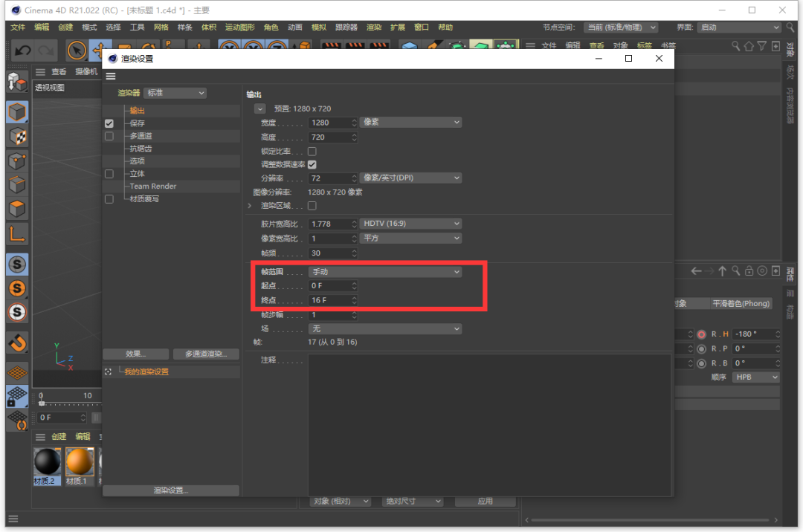Switch to Texture mode checkered cube icon

point(17,136)
